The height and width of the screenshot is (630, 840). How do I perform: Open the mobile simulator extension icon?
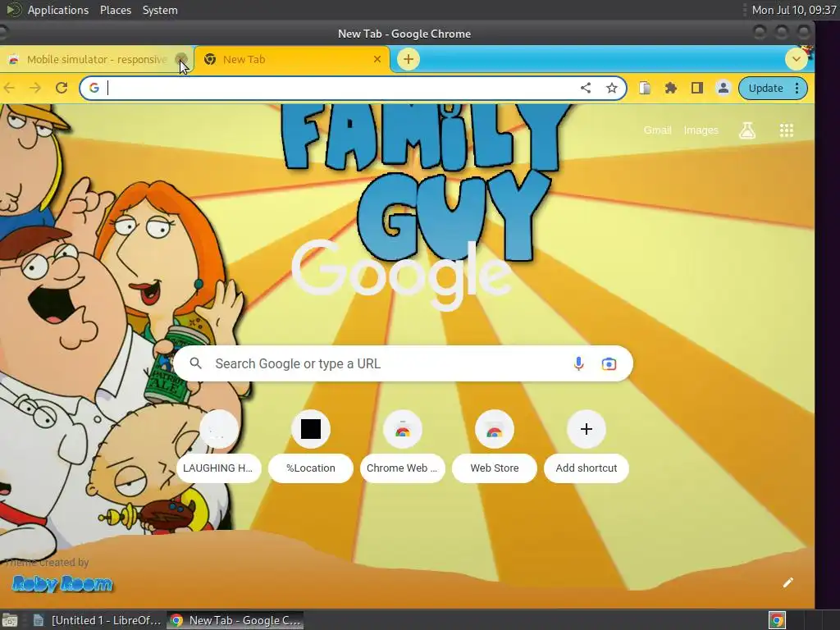coord(645,88)
